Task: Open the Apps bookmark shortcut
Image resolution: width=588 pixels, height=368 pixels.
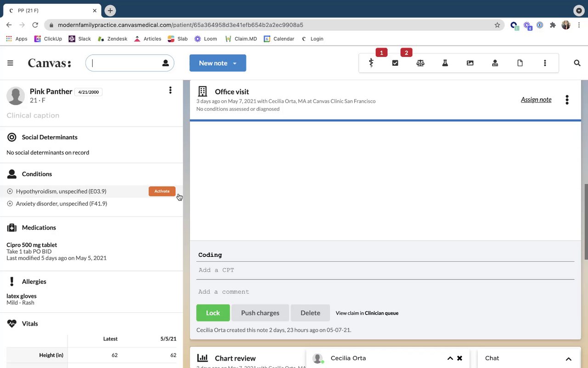Action: point(17,39)
